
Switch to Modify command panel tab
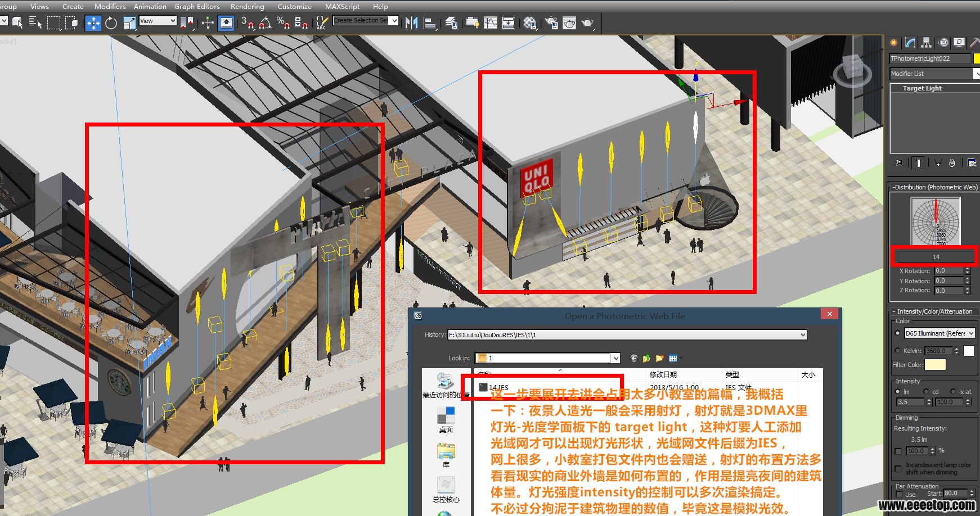pyautogui.click(x=910, y=43)
